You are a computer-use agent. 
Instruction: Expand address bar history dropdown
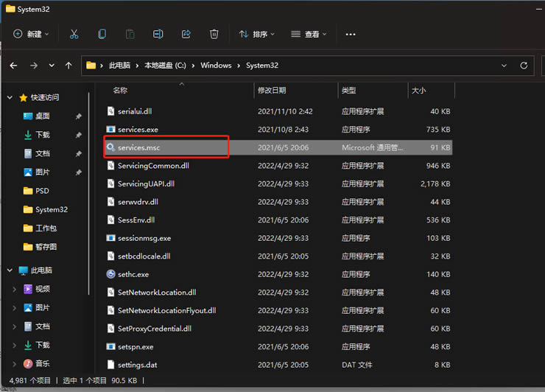[504, 66]
